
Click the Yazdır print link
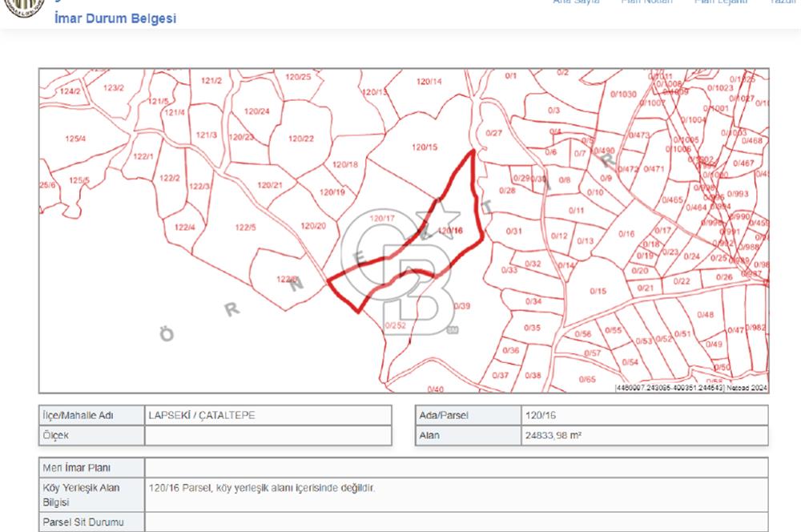783,2
